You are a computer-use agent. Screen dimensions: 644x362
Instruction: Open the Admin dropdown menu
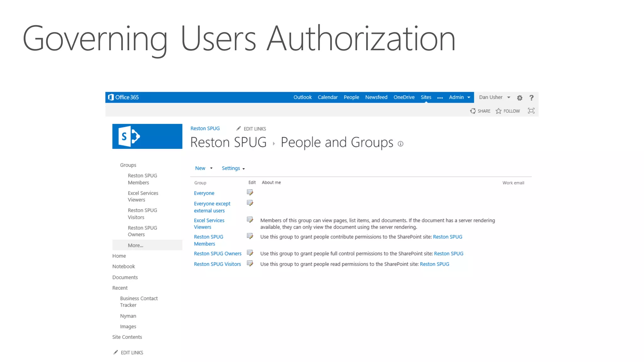click(x=459, y=97)
